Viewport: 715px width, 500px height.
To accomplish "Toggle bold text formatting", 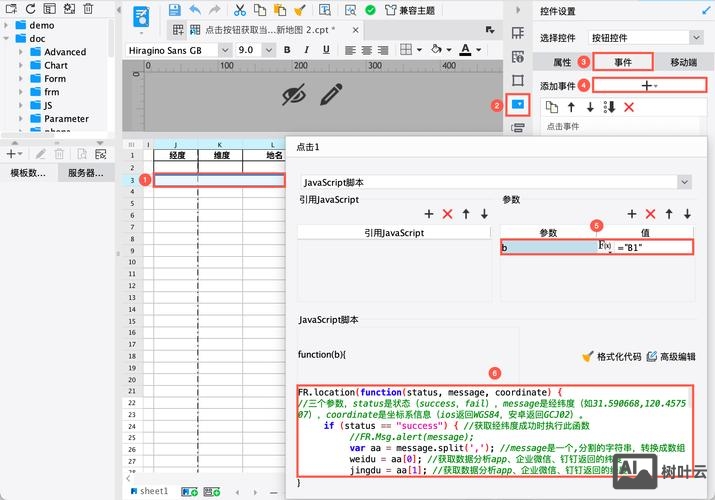I will point(287,49).
